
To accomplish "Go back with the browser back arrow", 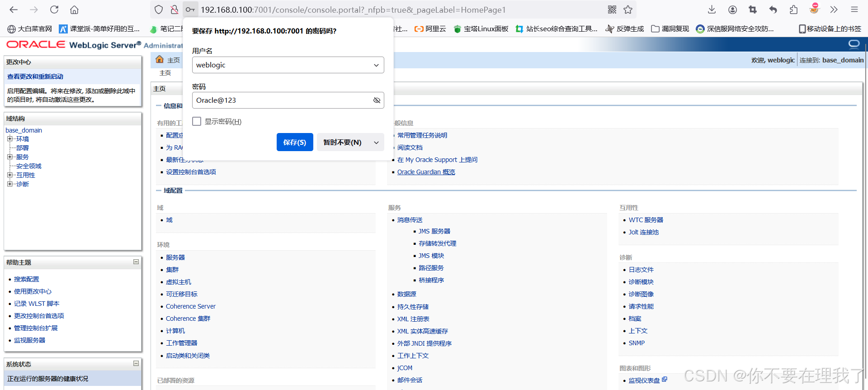I will (x=14, y=10).
